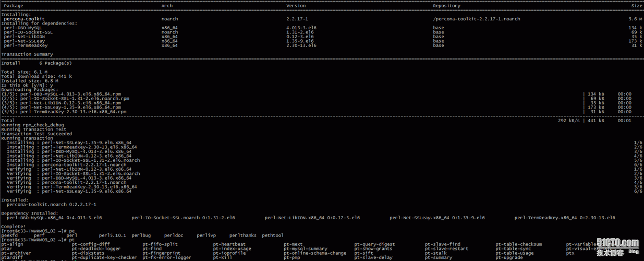Click the "pt-online-schema-change" command name
This screenshot has height=261, width=644.
point(315,253)
